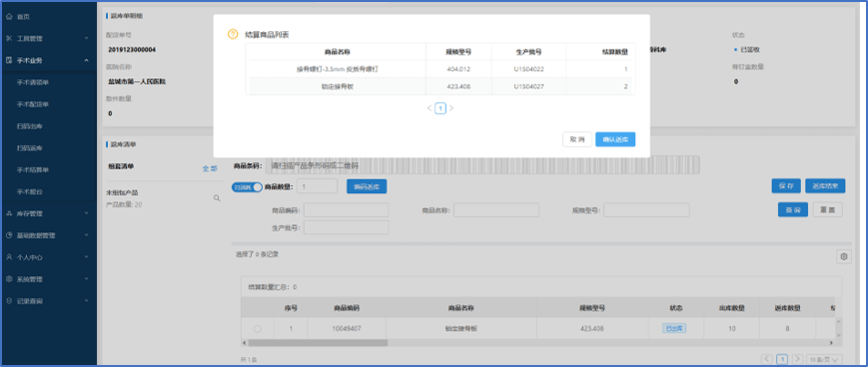Go to previous page of bottom table

tap(767, 359)
